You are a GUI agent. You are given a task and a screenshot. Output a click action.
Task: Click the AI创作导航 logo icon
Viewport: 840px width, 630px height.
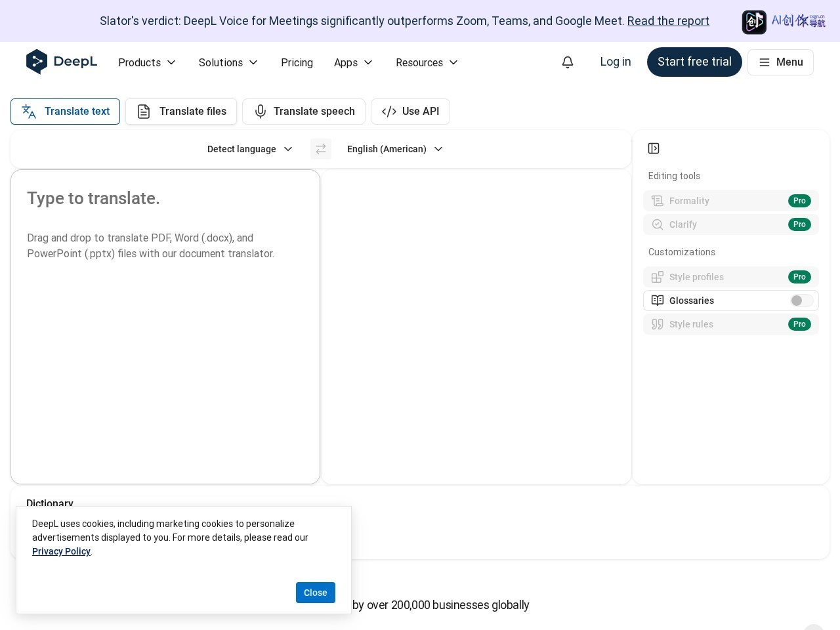point(754,22)
